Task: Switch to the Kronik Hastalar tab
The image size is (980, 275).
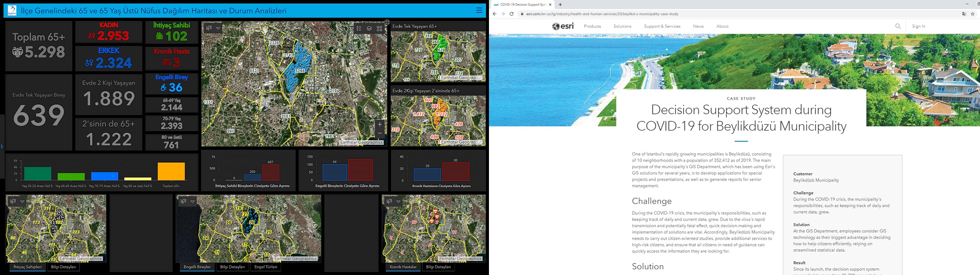Action: click(x=403, y=267)
